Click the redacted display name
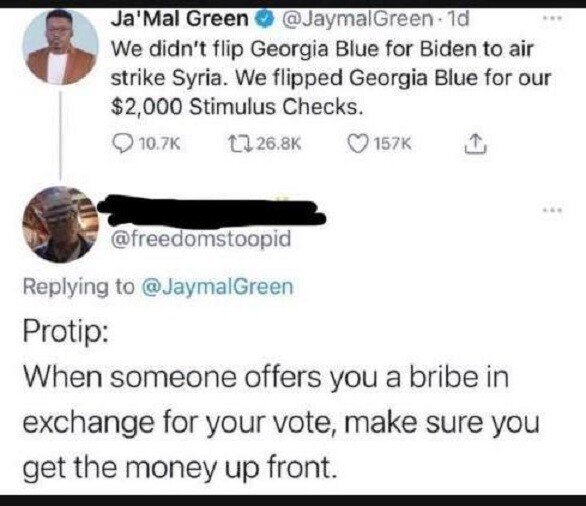 212,211
